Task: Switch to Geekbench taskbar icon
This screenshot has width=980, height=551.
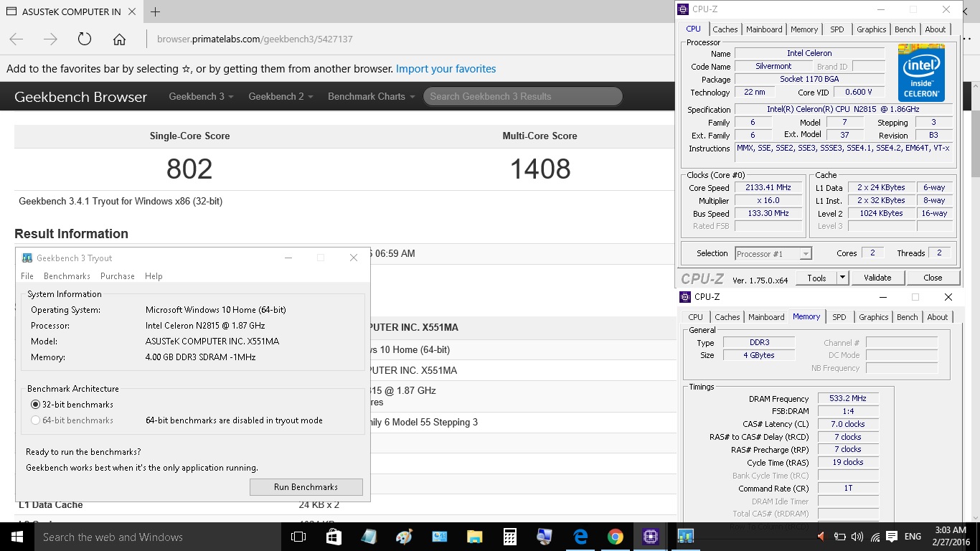Action: click(686, 537)
